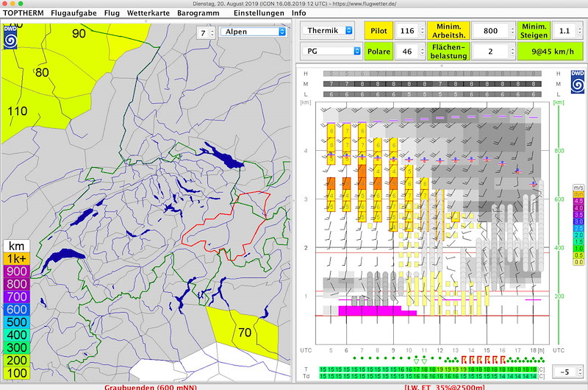Click the Flächenbelastung field showing 2
This screenshot has width=588, height=390.
tap(490, 52)
